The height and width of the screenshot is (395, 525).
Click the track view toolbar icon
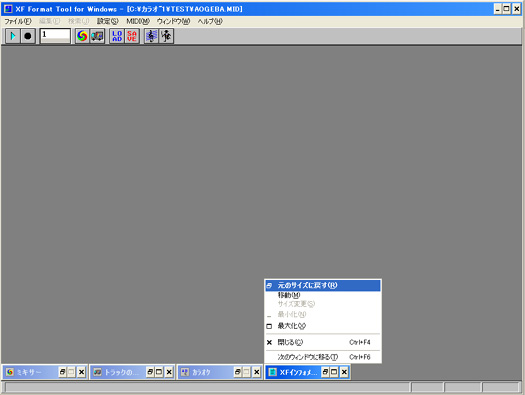[x=97, y=36]
